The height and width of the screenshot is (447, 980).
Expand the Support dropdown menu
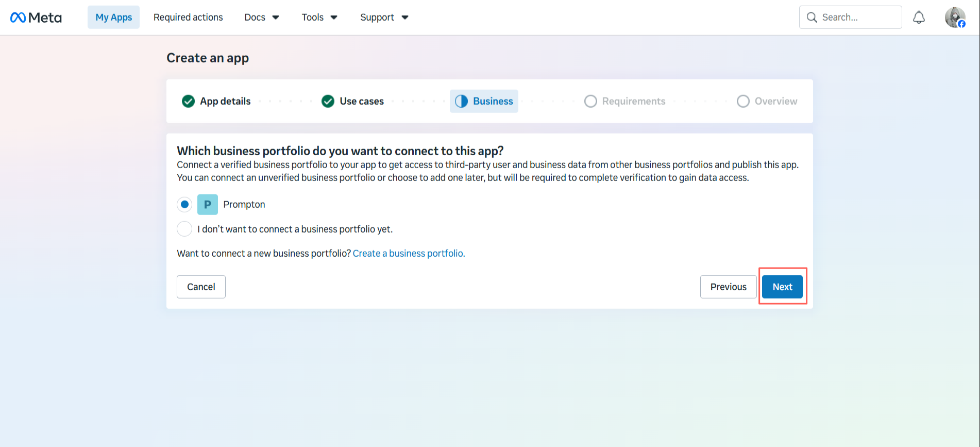[x=384, y=18]
